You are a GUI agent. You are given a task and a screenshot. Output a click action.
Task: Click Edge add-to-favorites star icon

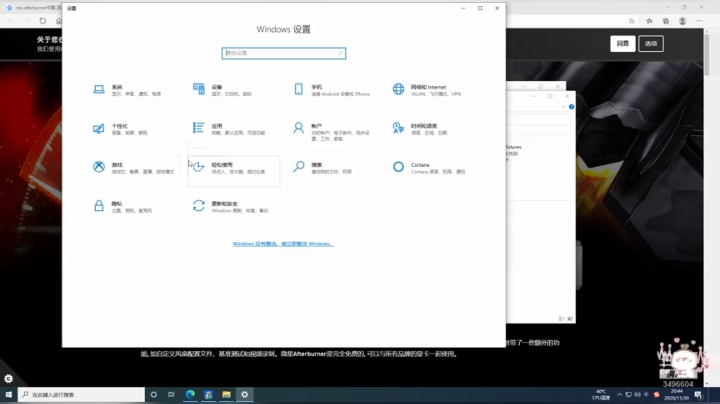632,21
